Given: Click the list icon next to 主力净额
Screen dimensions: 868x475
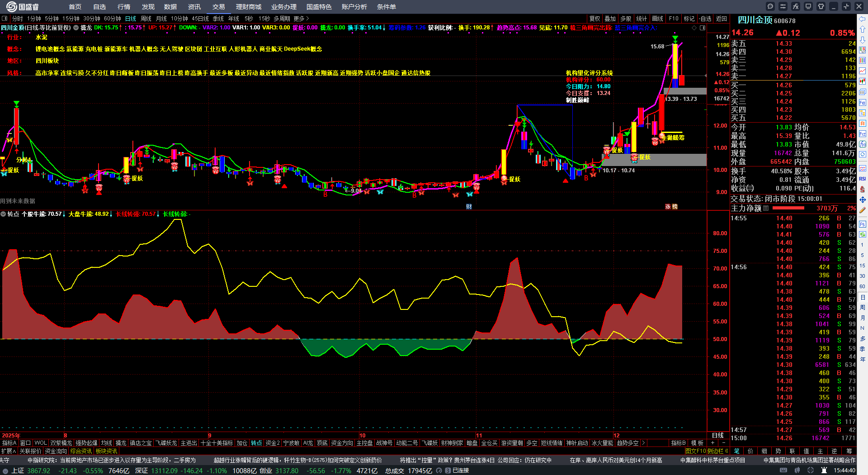Looking at the screenshot, I should (x=766, y=208).
